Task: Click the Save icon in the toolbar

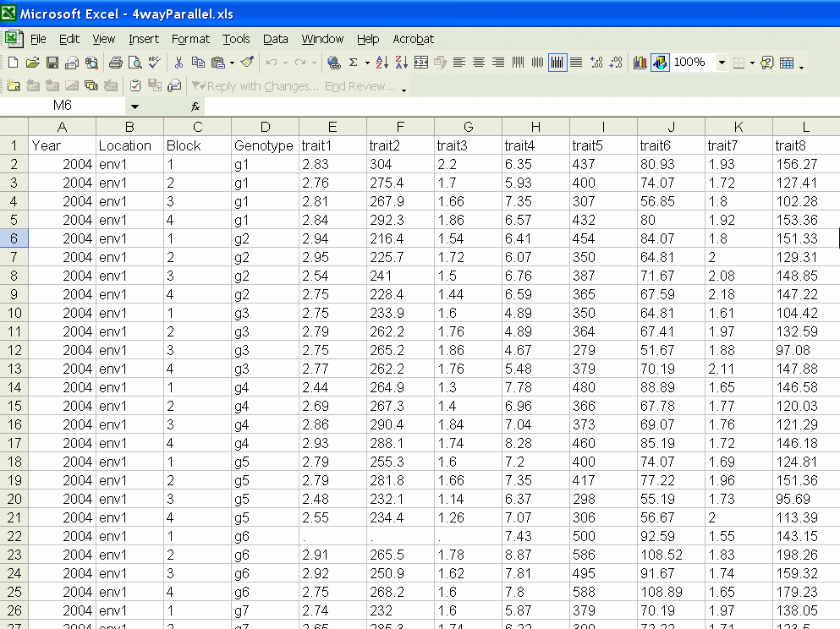Action: click(52, 63)
